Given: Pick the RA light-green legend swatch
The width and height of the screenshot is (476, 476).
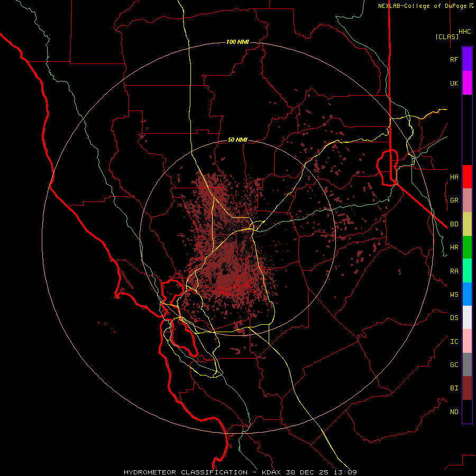Looking at the screenshot, I should (x=467, y=271).
